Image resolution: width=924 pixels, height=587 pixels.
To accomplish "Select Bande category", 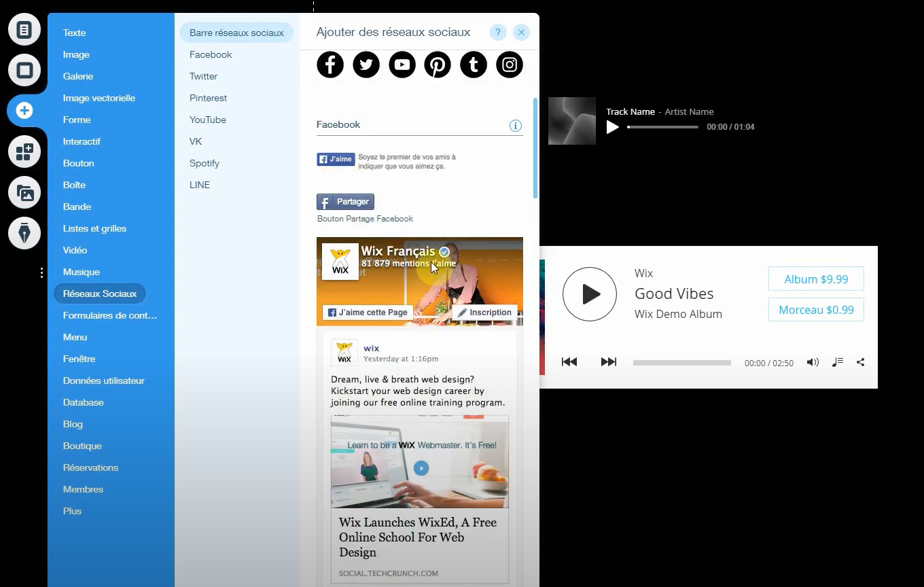I will [77, 207].
